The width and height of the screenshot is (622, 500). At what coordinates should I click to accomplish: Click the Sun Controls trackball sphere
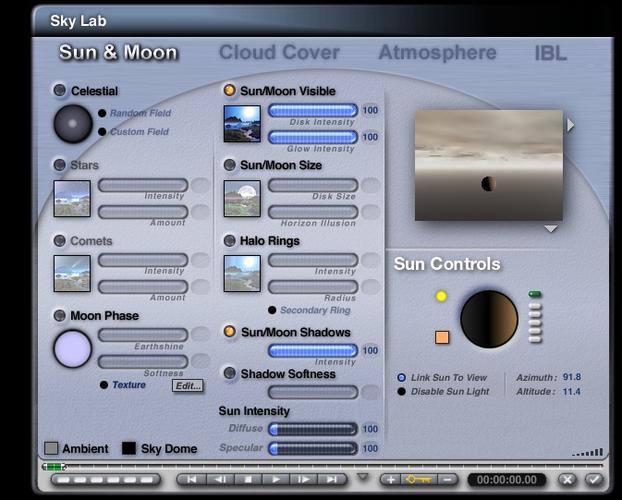489,319
